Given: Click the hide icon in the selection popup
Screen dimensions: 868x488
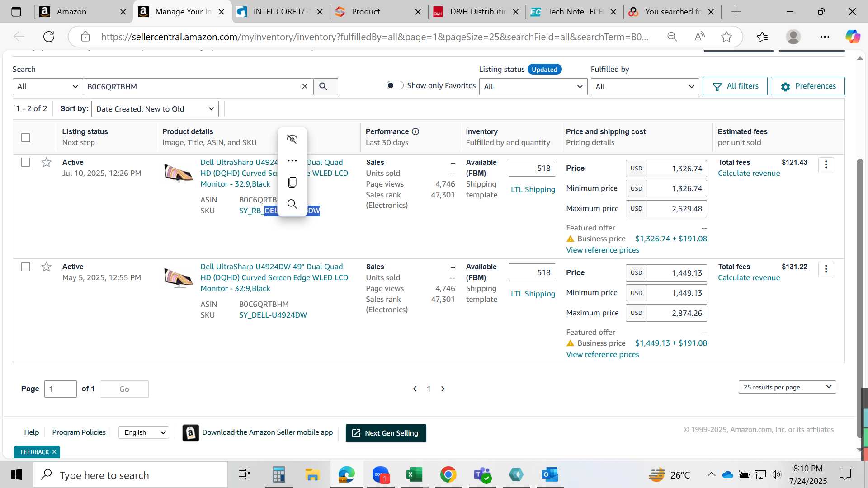Looking at the screenshot, I should [x=292, y=139].
